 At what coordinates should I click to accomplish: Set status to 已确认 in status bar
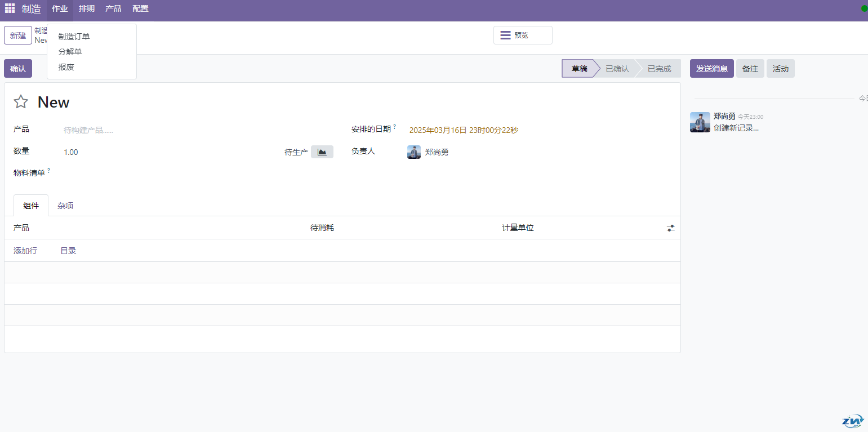point(617,69)
